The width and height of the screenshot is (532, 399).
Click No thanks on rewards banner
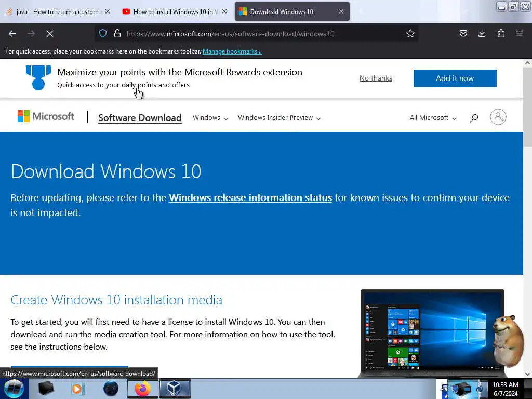click(376, 78)
